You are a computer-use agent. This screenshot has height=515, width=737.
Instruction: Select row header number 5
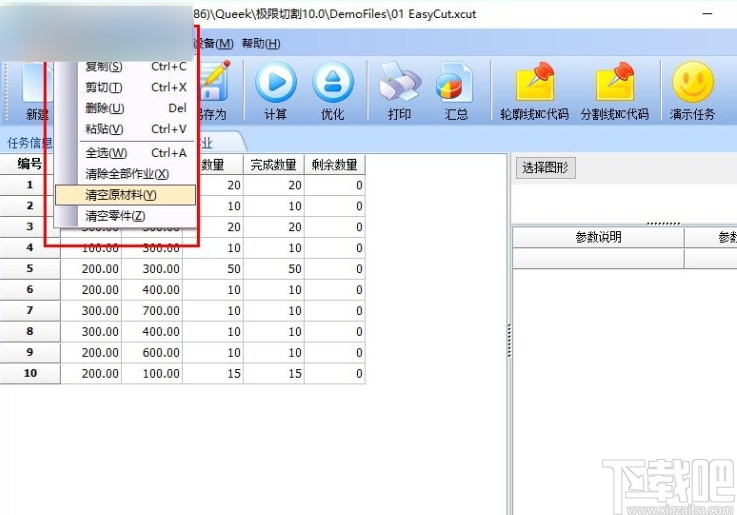click(30, 268)
